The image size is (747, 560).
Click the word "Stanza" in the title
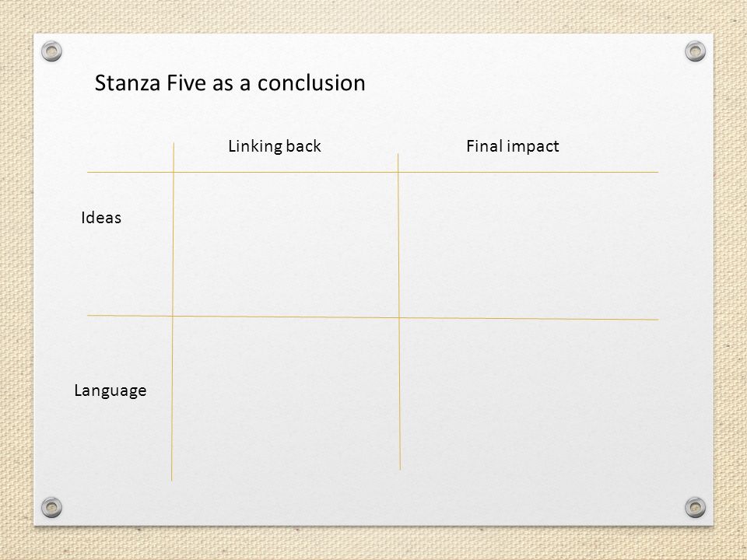(128, 83)
